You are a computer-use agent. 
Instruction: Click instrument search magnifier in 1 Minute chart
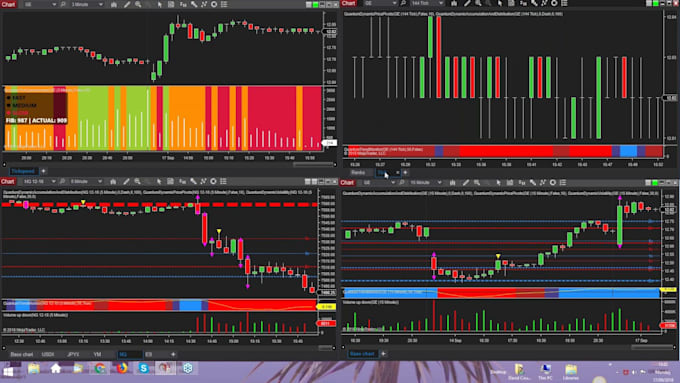(x=63, y=4)
